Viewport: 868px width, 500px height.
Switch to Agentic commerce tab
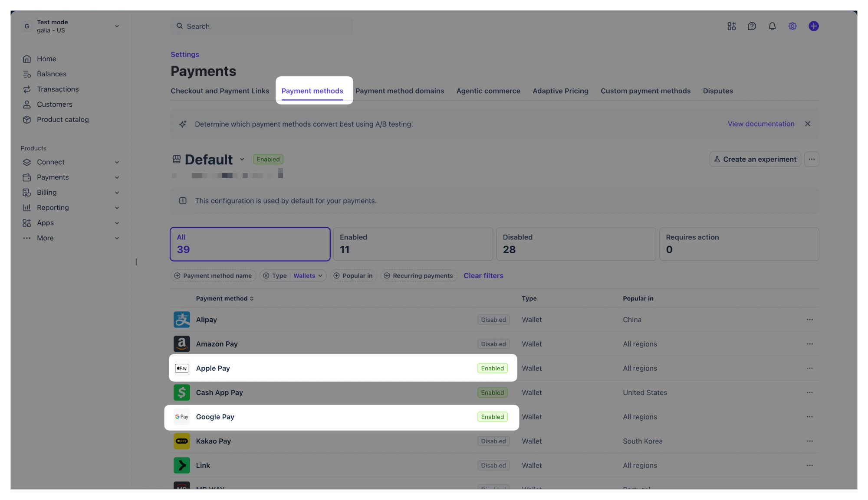(x=488, y=91)
